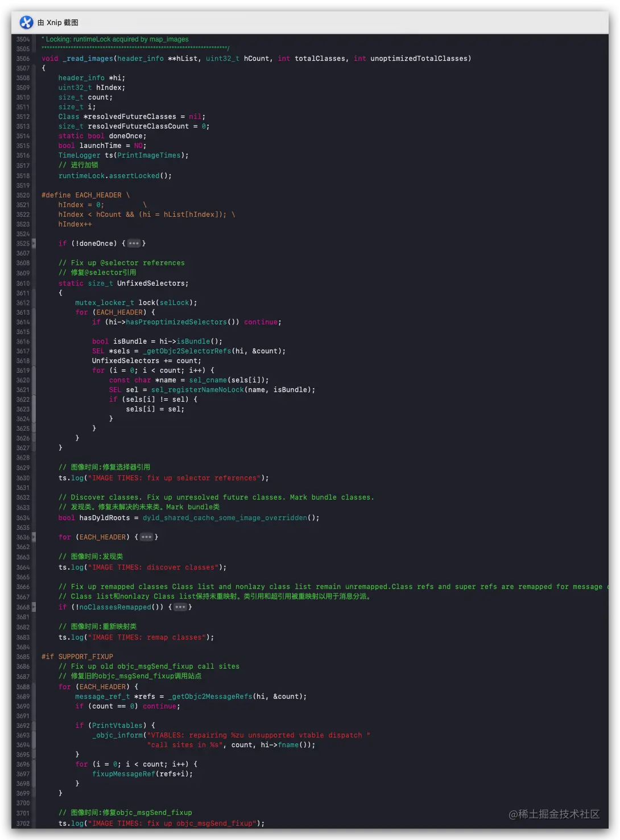
Task: Click string 'IMAGE TIMES: remap classes'
Action: coord(147,637)
